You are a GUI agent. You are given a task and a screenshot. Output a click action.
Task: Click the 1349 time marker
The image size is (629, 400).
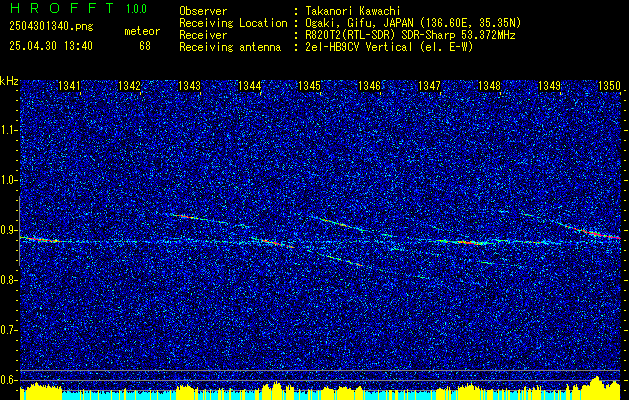(x=550, y=85)
